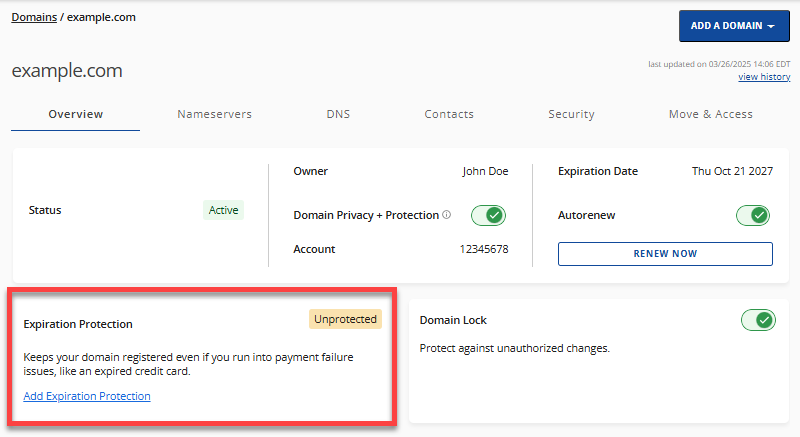Click the Active status badge
Image resolution: width=800 pixels, height=437 pixels.
224,210
